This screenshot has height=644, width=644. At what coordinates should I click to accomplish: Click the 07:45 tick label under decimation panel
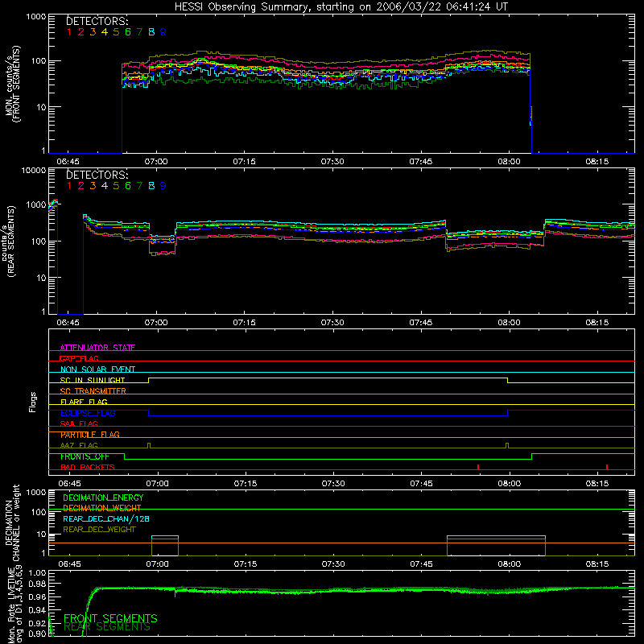[x=421, y=564]
